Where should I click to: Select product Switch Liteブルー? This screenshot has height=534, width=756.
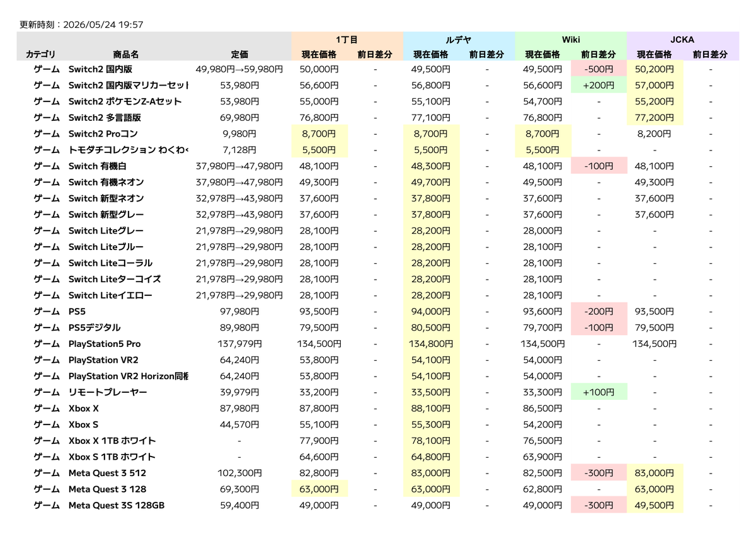pos(106,247)
